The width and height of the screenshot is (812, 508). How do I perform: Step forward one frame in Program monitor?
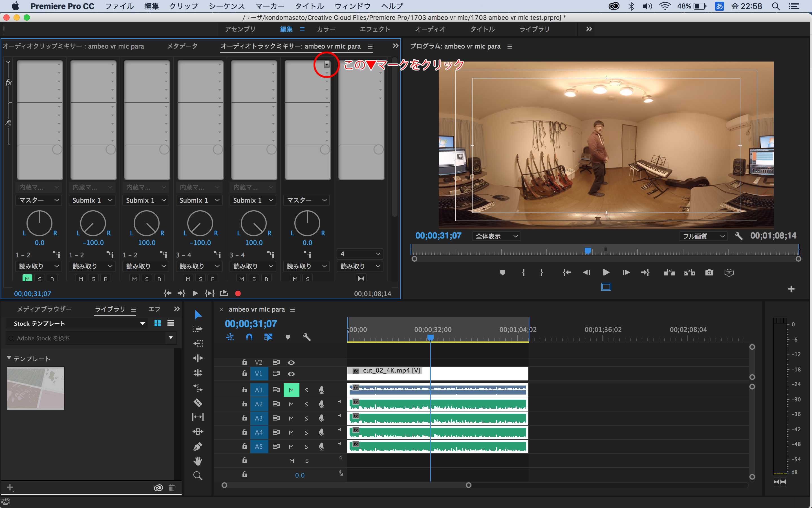point(626,272)
